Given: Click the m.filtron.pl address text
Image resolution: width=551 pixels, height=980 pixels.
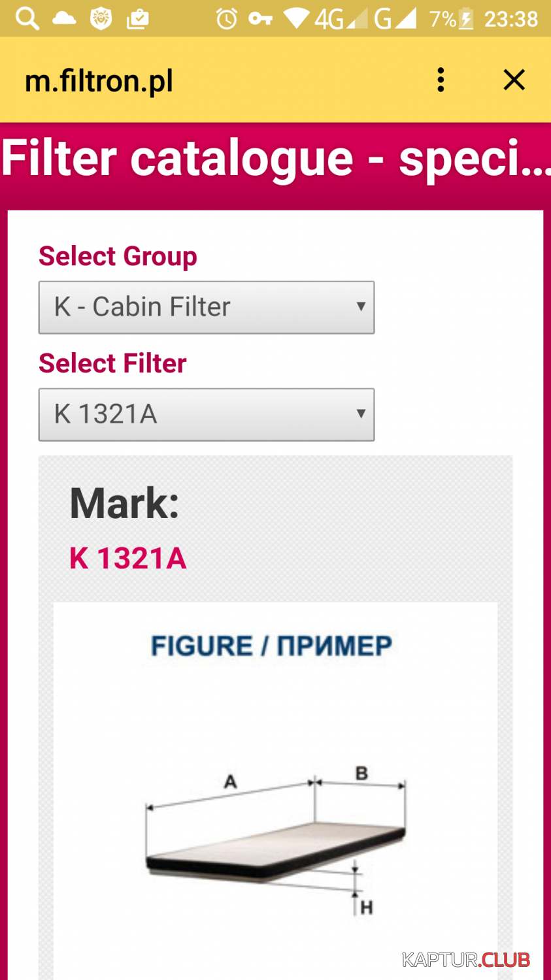Looking at the screenshot, I should pos(99,82).
